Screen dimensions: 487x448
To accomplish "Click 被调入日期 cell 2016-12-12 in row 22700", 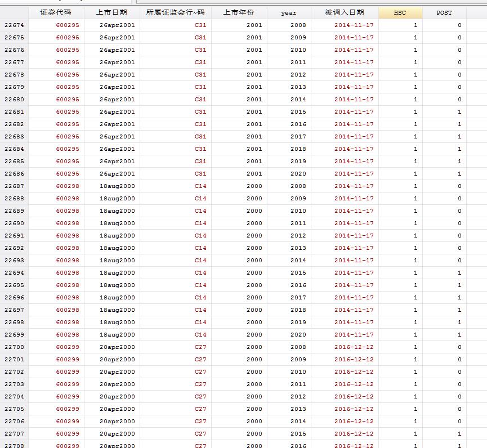I will point(345,347).
